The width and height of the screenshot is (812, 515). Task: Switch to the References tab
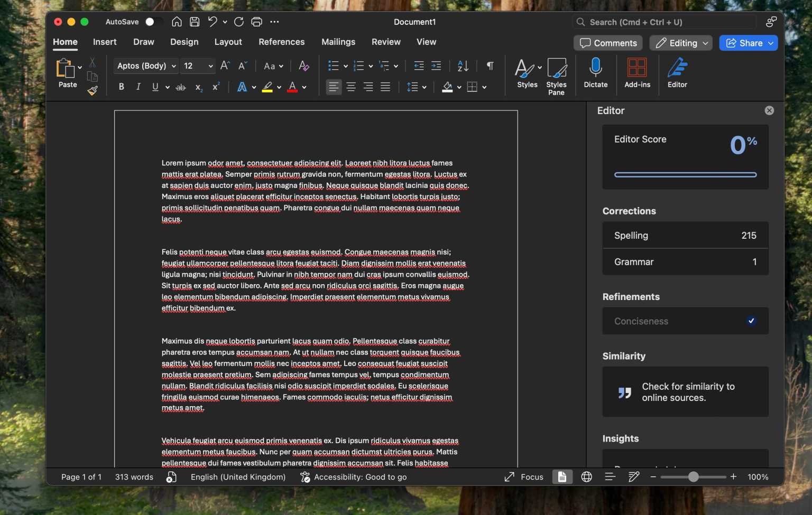coord(282,42)
